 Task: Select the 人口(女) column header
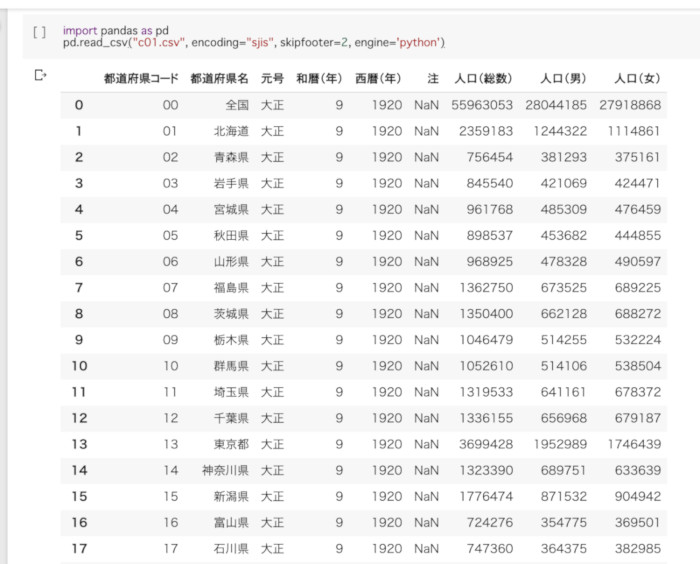638,79
